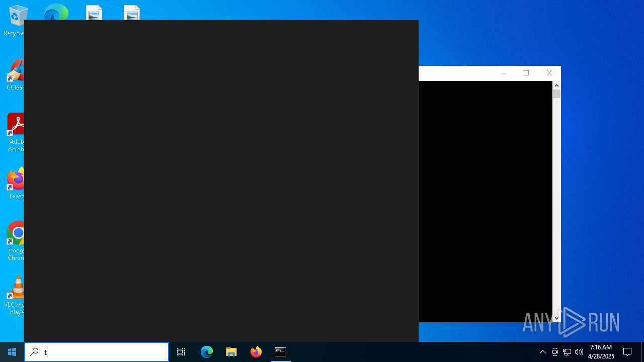Click the Show desktop strip
This screenshot has width=644, height=362.
642,352
